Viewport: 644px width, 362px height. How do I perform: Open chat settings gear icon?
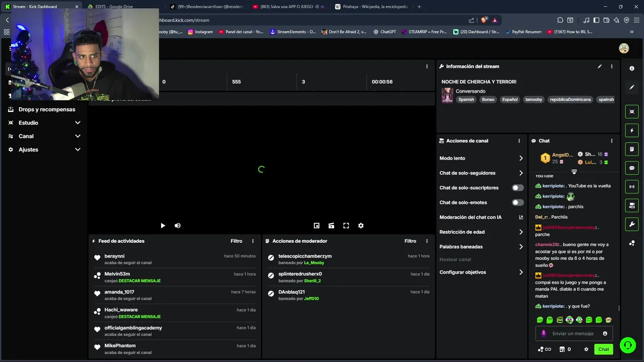tap(586, 349)
